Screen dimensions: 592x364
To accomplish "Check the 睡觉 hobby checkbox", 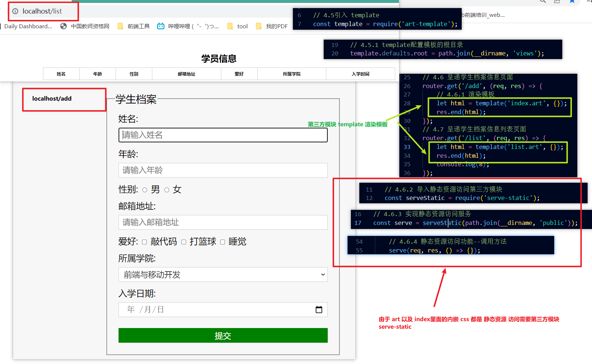I will (x=222, y=242).
